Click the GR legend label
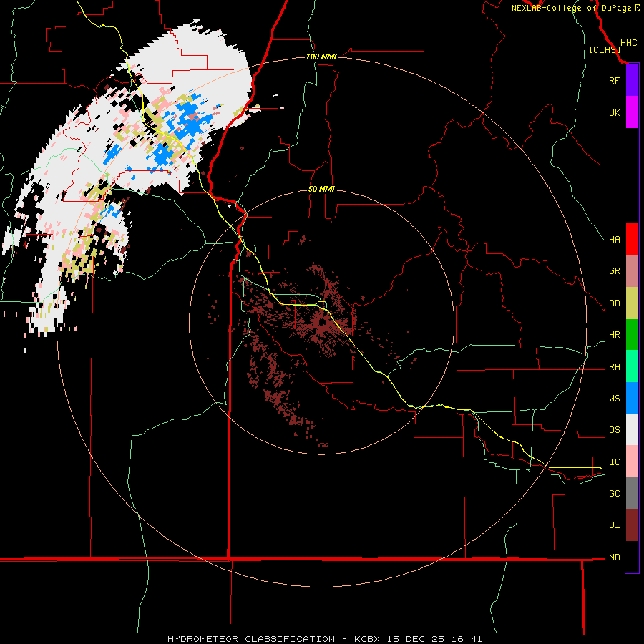The height and width of the screenshot is (644, 644). click(614, 271)
